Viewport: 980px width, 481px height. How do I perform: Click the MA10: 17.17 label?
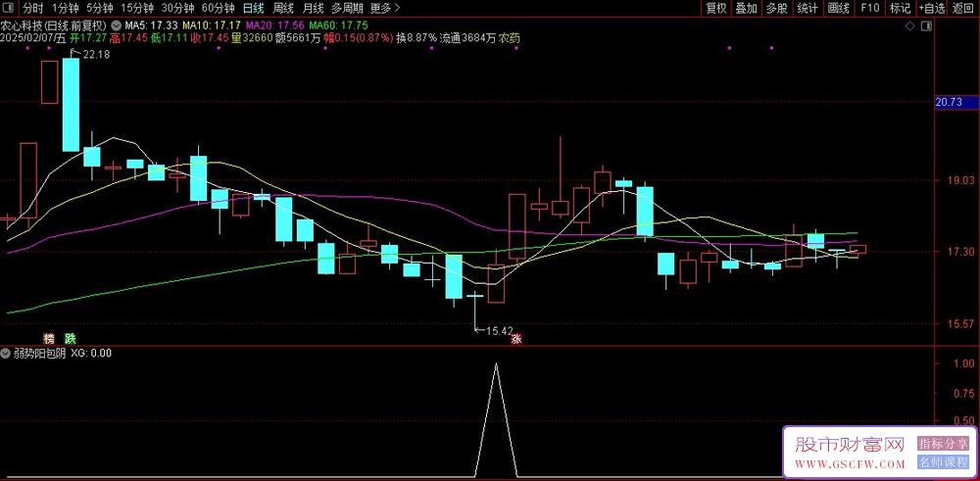[x=212, y=25]
